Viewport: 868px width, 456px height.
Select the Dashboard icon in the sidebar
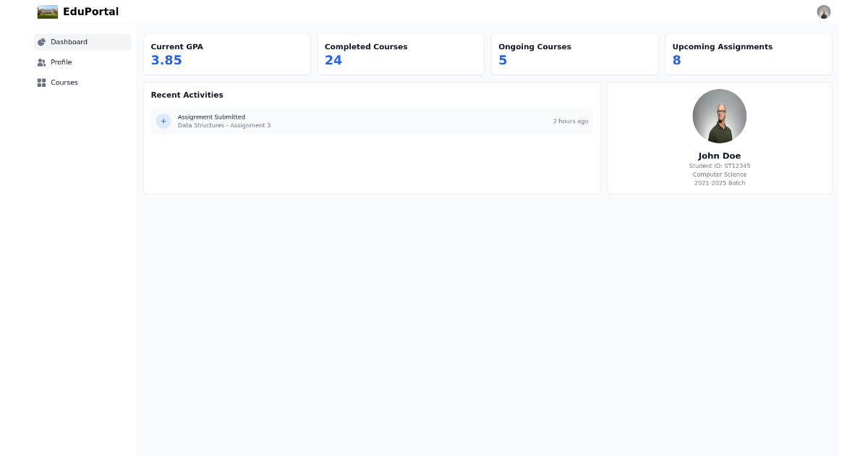tap(41, 42)
